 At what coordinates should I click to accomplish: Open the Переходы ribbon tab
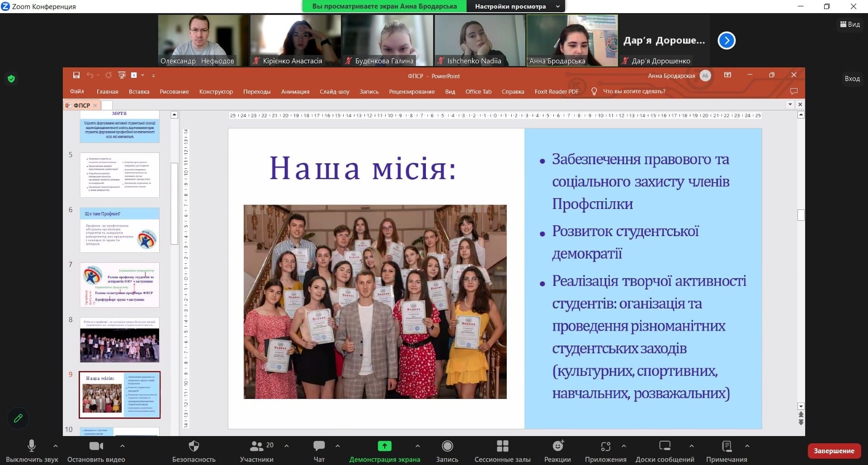click(257, 91)
